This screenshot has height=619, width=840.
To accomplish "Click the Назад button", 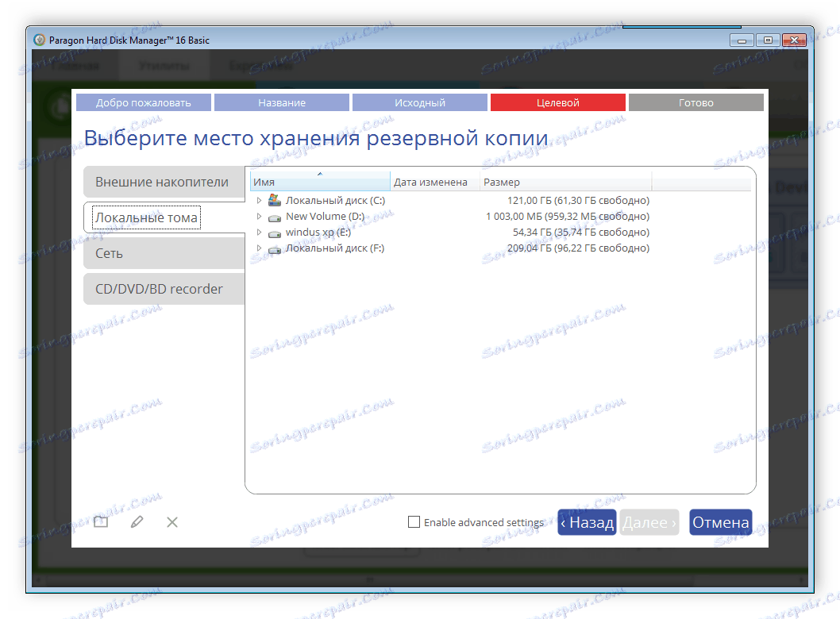I will coord(587,521).
